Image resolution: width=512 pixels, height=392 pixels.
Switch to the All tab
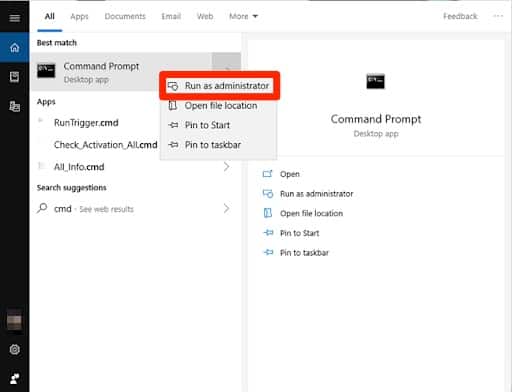(50, 16)
